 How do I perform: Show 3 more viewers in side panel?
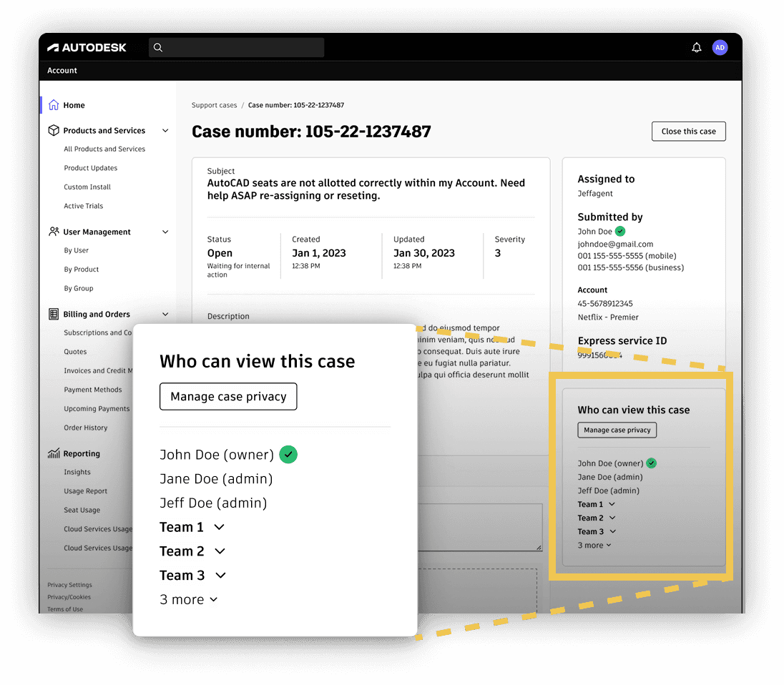[x=594, y=545]
